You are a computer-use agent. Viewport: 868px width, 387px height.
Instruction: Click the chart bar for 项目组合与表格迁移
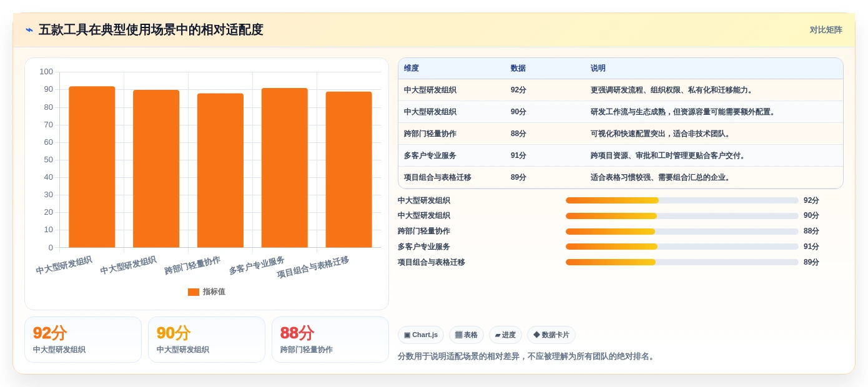pos(349,170)
